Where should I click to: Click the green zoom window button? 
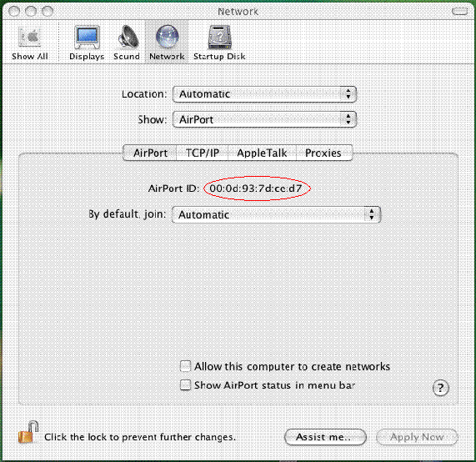(48, 12)
